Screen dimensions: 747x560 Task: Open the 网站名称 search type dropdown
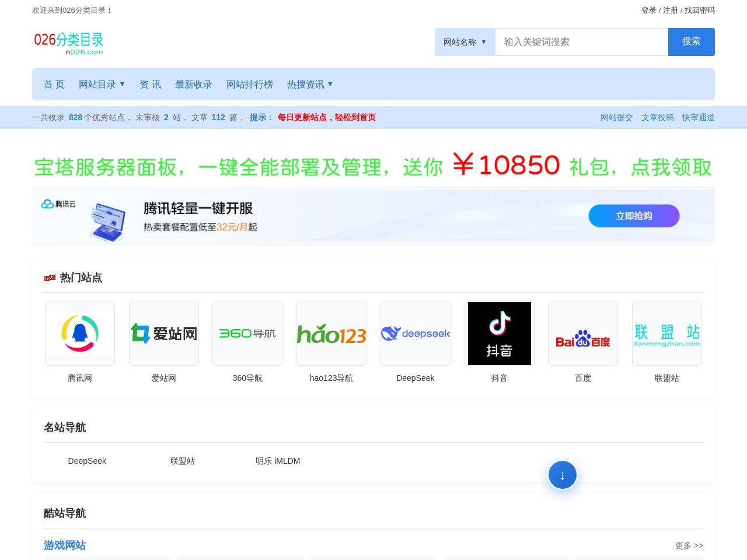pyautogui.click(x=465, y=42)
